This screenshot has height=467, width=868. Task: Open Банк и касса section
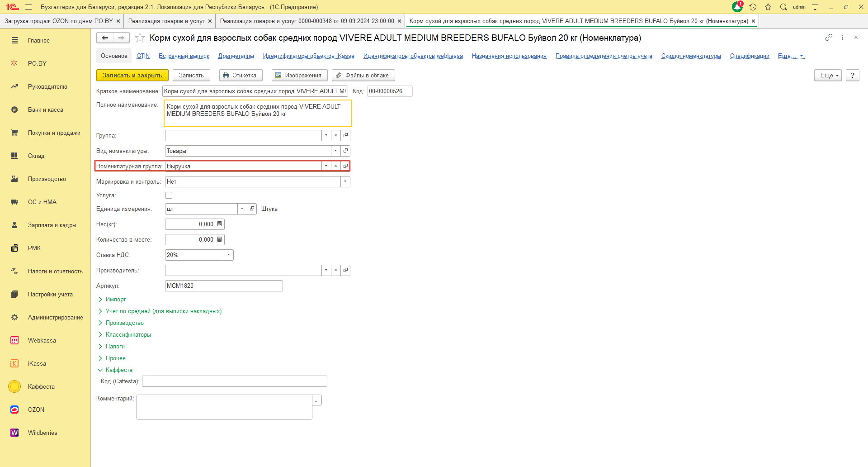click(x=46, y=110)
